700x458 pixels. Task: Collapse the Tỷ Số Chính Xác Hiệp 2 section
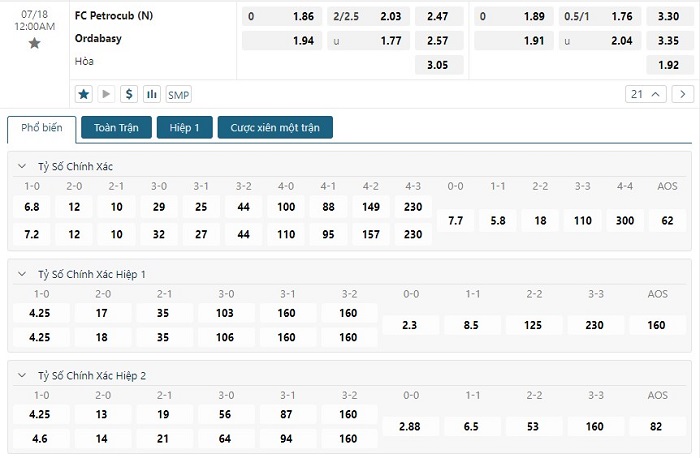coord(22,375)
